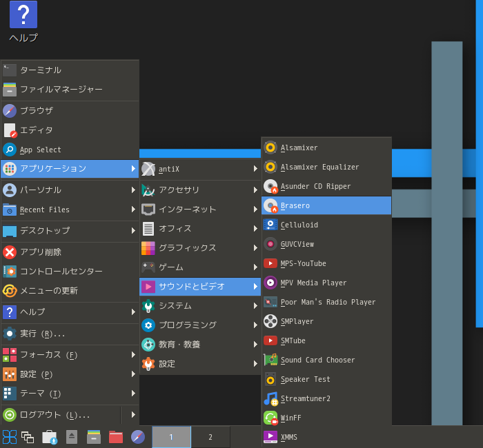Expand the フォーカス (F) submenu arrow

(x=133, y=355)
